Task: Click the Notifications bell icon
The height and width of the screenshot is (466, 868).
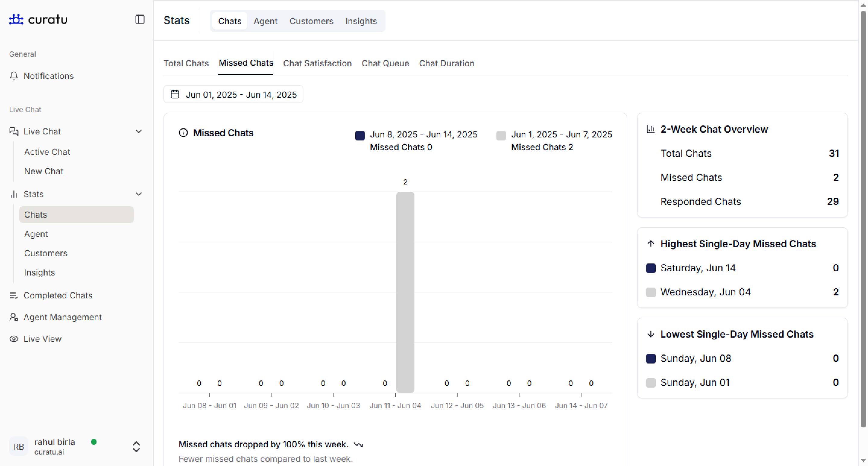Action: pyautogui.click(x=14, y=76)
